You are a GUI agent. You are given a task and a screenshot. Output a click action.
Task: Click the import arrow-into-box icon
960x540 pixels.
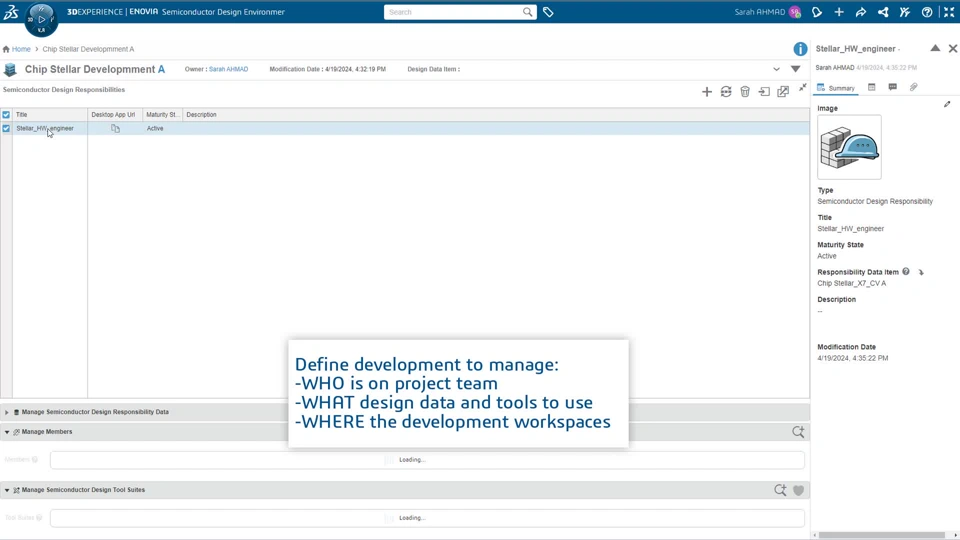coord(764,92)
